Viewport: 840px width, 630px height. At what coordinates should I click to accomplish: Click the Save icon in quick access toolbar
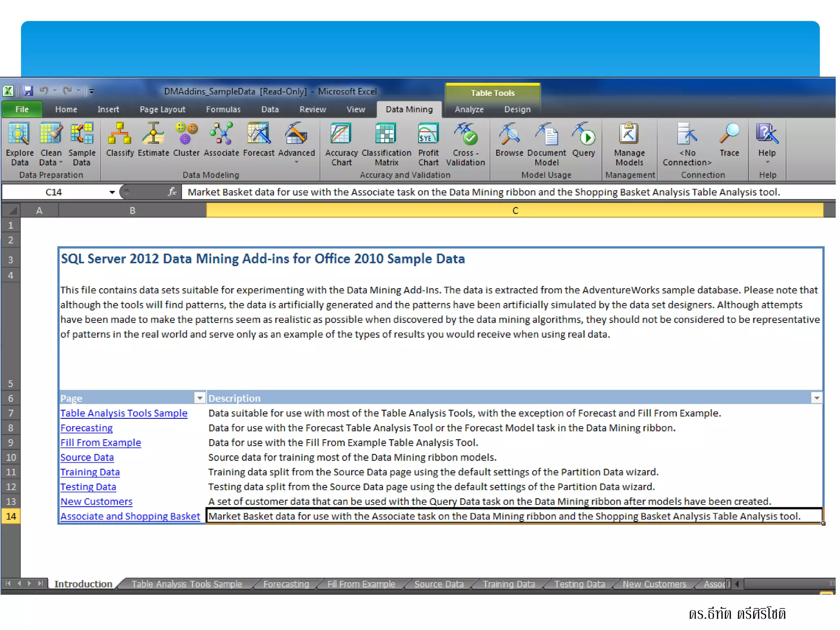click(x=28, y=91)
